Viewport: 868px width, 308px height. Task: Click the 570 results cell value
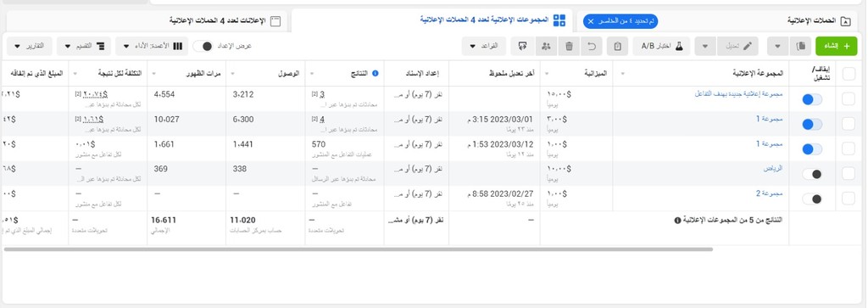pyautogui.click(x=319, y=144)
